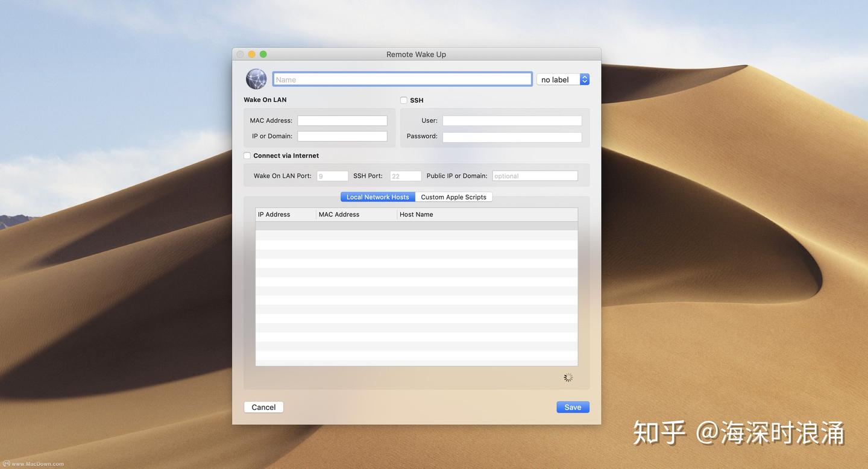Enable Connect via Internet
This screenshot has width=868, height=469.
click(247, 156)
